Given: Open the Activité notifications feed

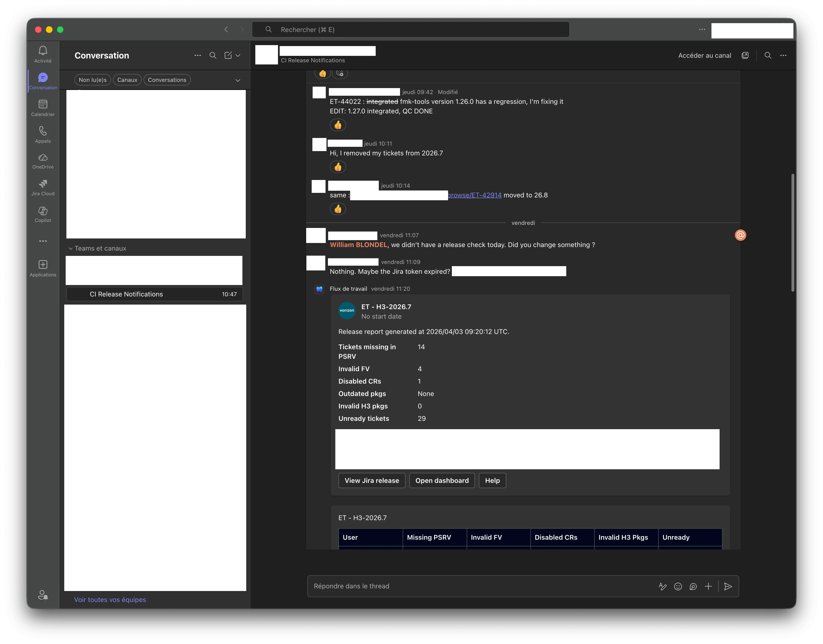Looking at the screenshot, I should click(x=43, y=55).
